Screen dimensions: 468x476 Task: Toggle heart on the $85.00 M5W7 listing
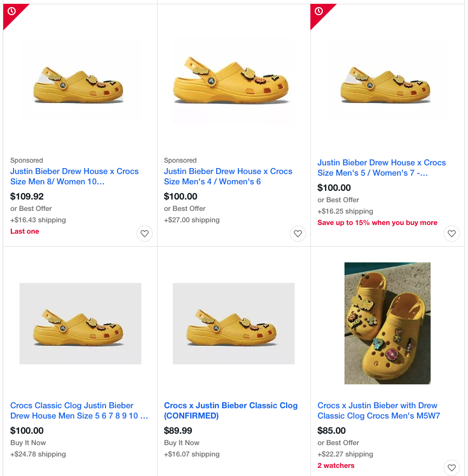[451, 467]
